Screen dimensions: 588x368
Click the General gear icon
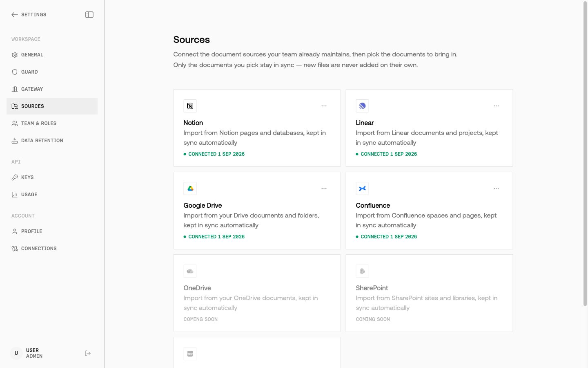15,55
